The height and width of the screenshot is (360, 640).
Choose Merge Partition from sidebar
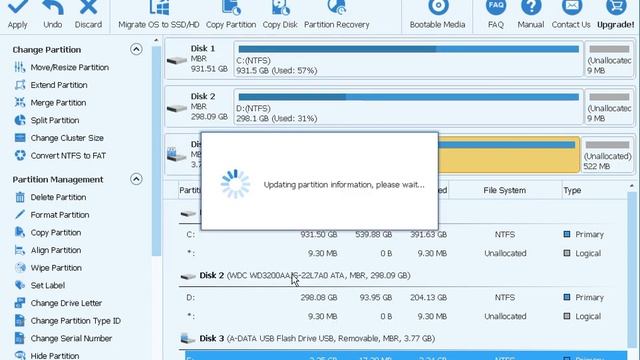(x=50, y=102)
